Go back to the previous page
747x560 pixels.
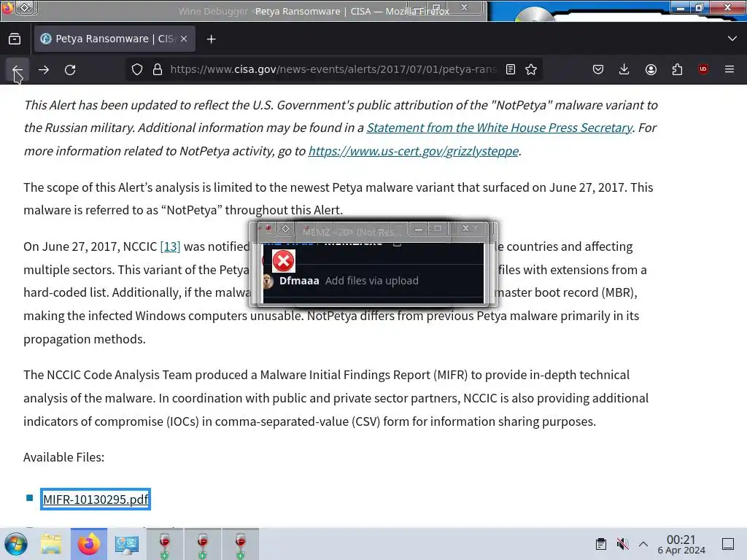pos(18,70)
